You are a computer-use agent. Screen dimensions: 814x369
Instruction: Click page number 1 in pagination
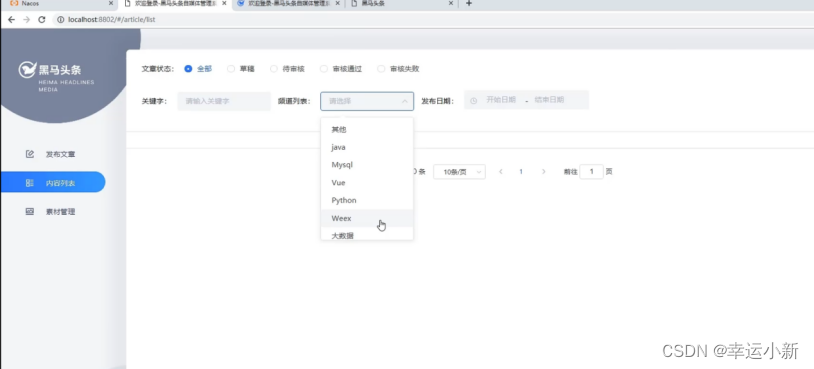[x=521, y=172]
